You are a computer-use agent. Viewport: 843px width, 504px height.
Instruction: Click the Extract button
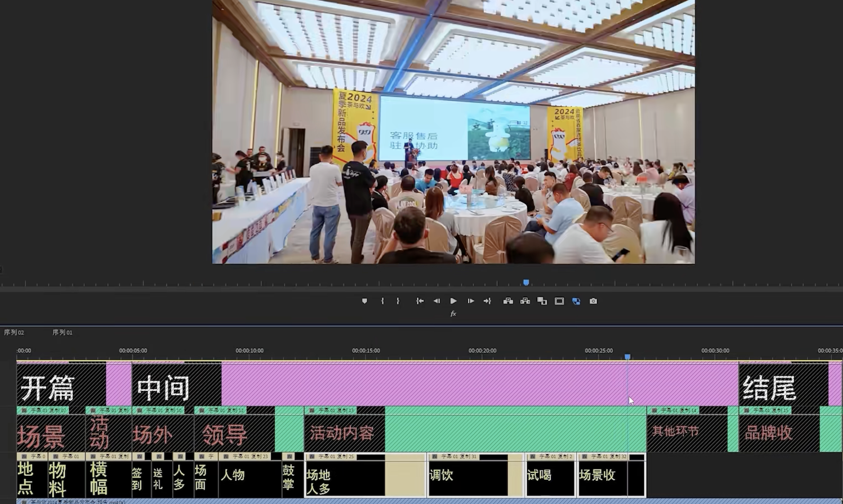pos(525,301)
